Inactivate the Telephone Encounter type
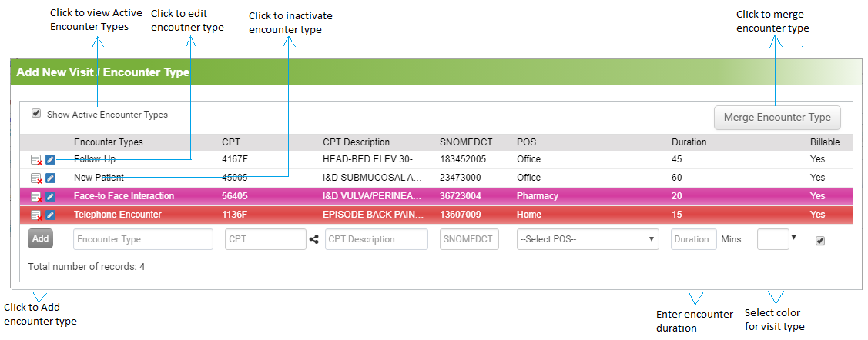Image resolution: width=868 pixels, height=340 pixels. 36,215
